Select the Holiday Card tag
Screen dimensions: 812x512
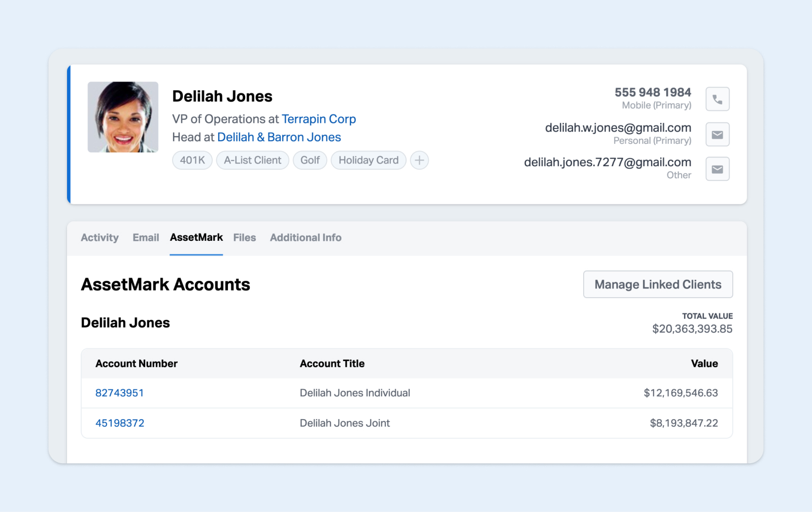coord(368,161)
